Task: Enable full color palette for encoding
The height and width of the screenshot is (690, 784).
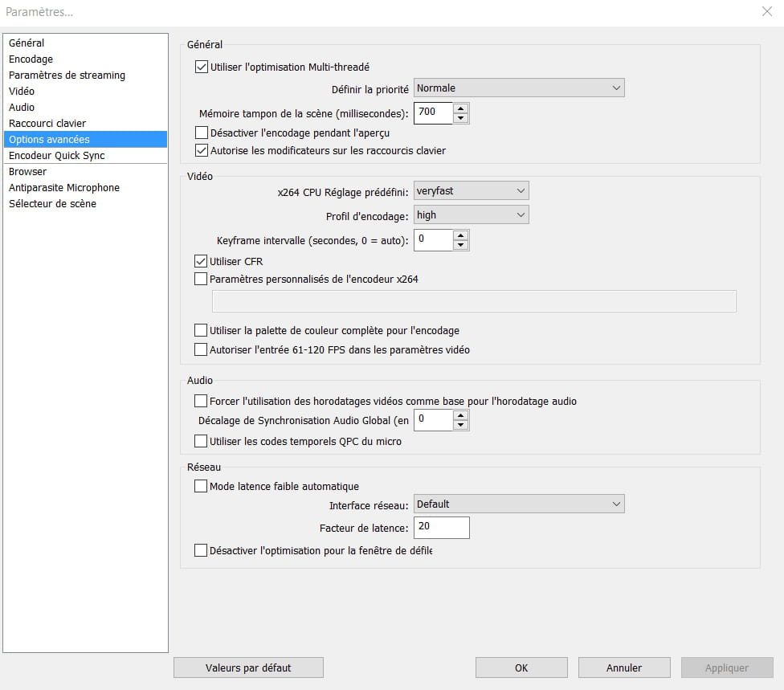Action: pos(201,330)
